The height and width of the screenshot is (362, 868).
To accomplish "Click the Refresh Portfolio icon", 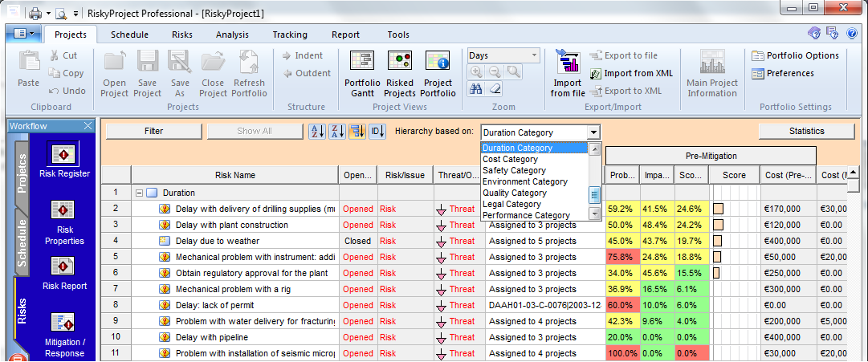I will pos(249,62).
